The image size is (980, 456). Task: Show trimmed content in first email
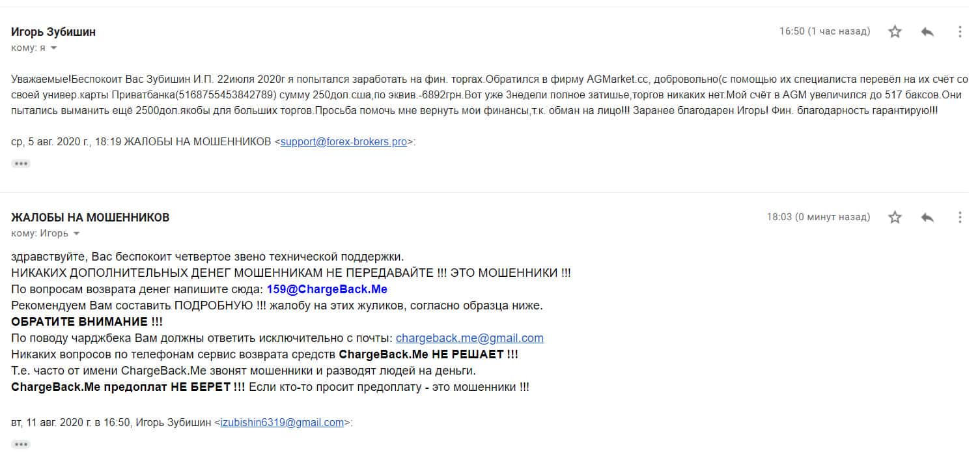point(21,164)
